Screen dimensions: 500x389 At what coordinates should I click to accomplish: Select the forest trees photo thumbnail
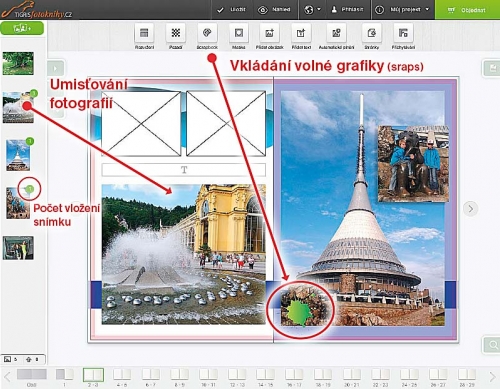click(x=18, y=63)
